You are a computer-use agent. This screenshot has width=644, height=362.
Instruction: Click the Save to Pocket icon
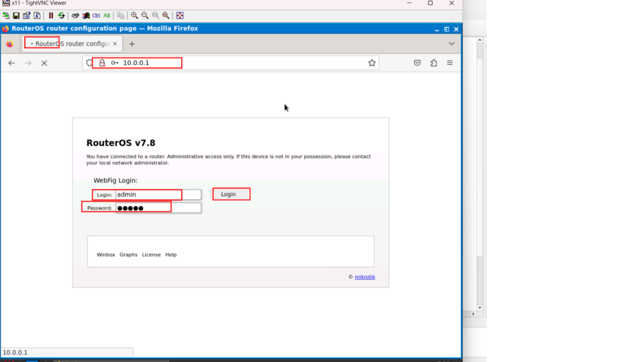coord(417,63)
